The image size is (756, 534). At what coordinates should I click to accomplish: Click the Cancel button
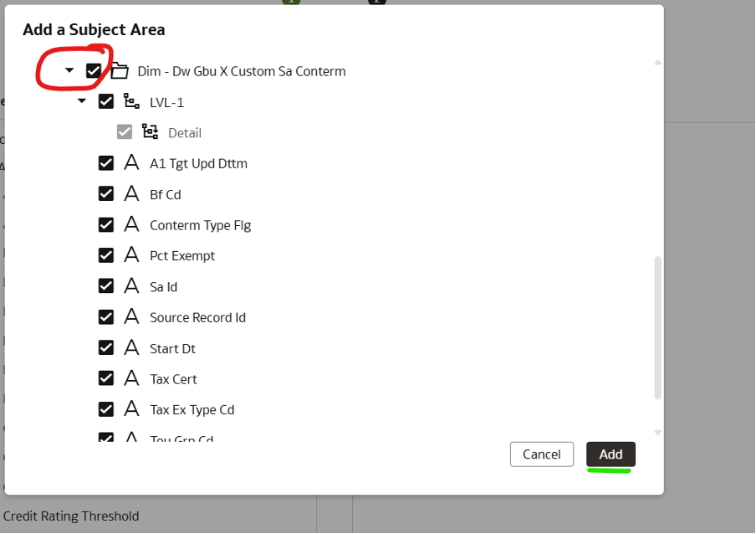[541, 454]
